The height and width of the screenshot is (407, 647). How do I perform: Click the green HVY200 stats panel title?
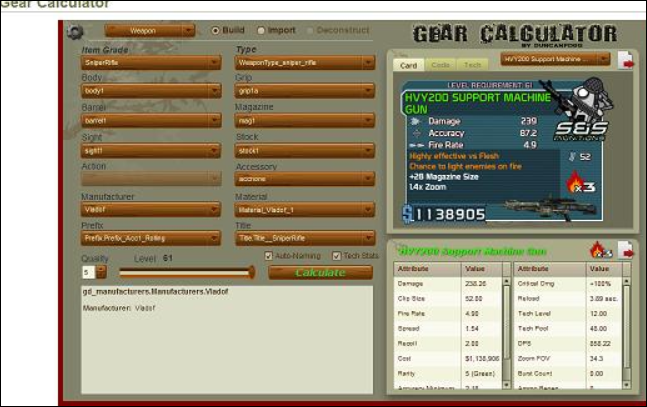[472, 251]
